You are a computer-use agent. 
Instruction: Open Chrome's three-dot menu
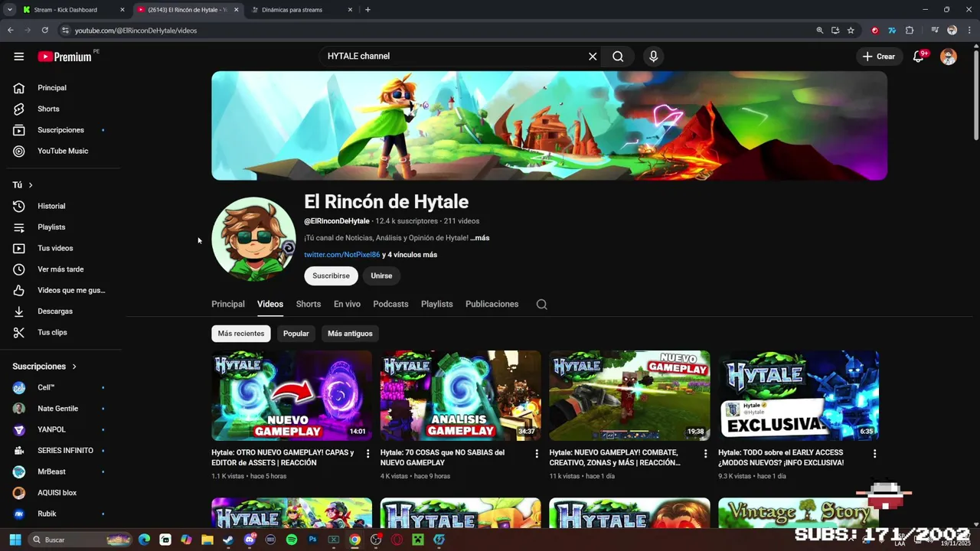coord(968,31)
